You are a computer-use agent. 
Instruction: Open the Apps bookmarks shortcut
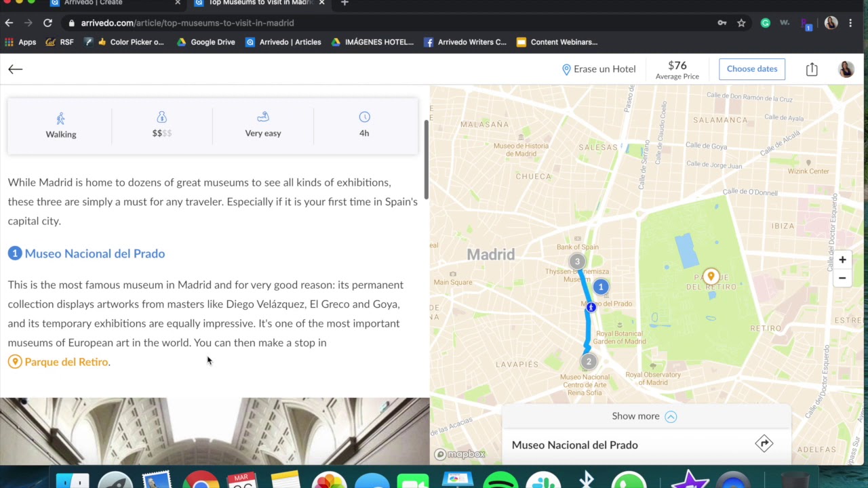[20, 42]
